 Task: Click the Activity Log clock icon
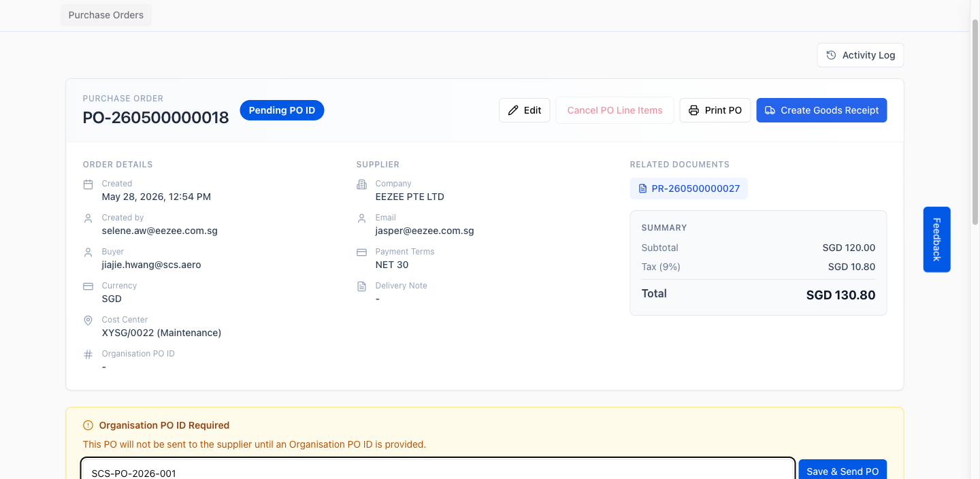tap(831, 55)
